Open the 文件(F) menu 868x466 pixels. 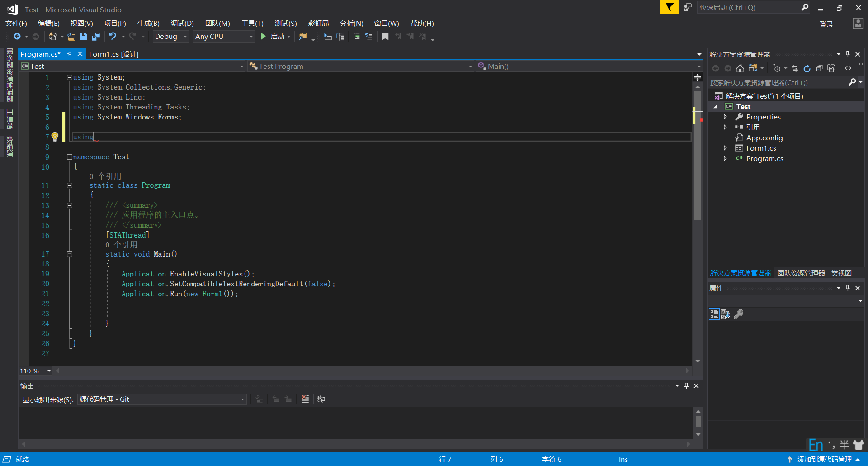click(x=16, y=23)
